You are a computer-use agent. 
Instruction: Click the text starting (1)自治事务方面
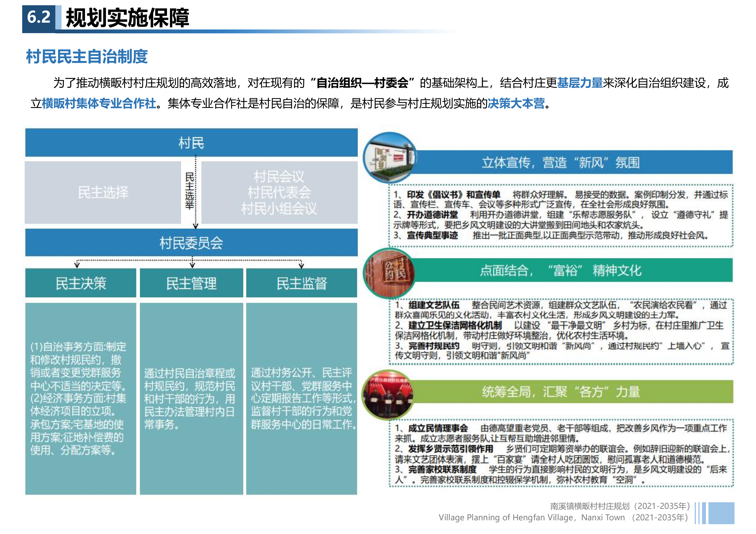click(78, 366)
